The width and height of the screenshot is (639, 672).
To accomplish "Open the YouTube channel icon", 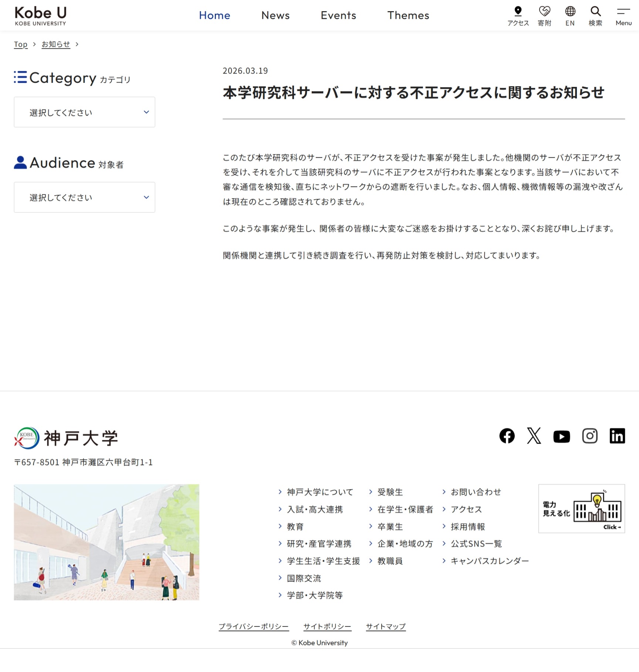I will click(561, 436).
